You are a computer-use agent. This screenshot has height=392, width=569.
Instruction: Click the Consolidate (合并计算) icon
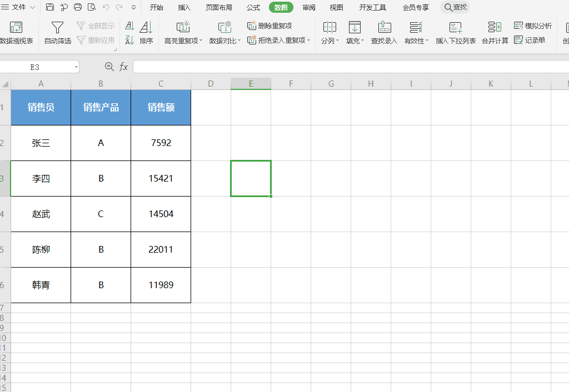(x=495, y=28)
